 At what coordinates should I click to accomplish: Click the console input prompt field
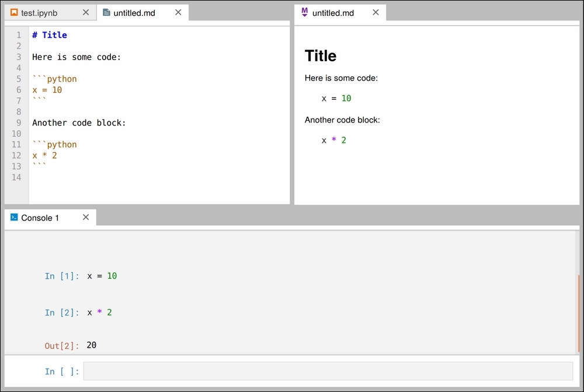328,371
